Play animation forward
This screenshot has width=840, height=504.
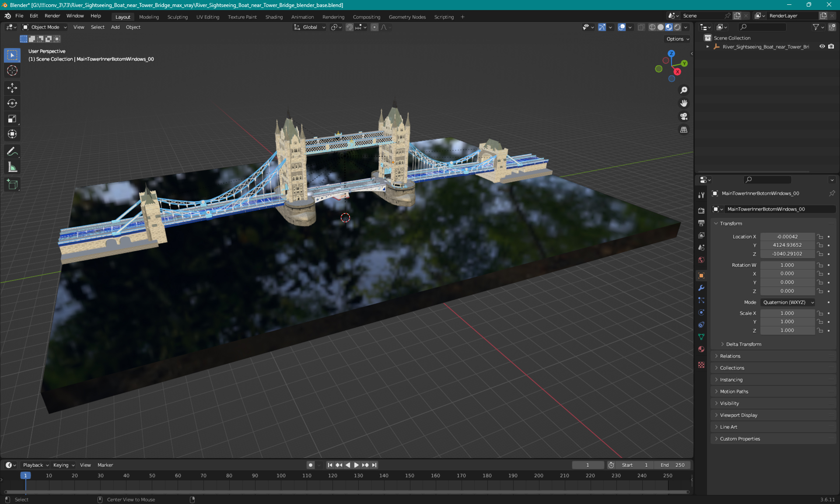point(356,465)
